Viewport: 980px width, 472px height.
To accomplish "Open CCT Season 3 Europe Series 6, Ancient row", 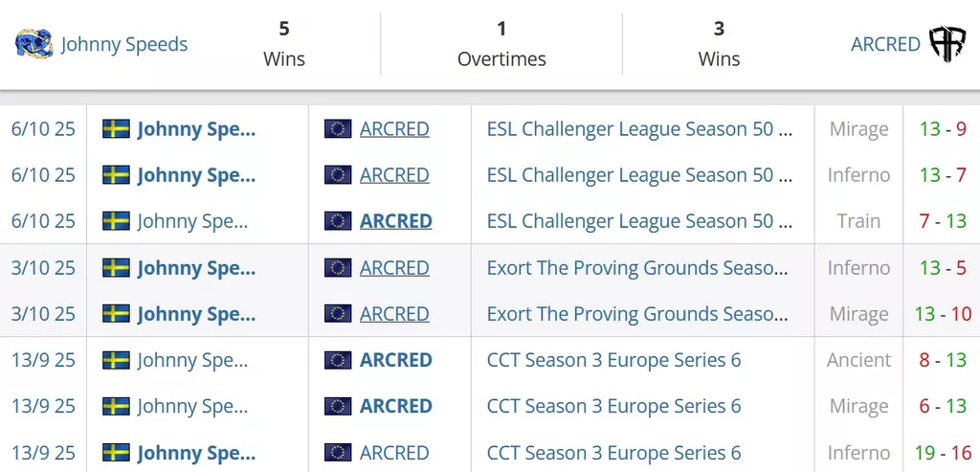I will pyautogui.click(x=613, y=360).
